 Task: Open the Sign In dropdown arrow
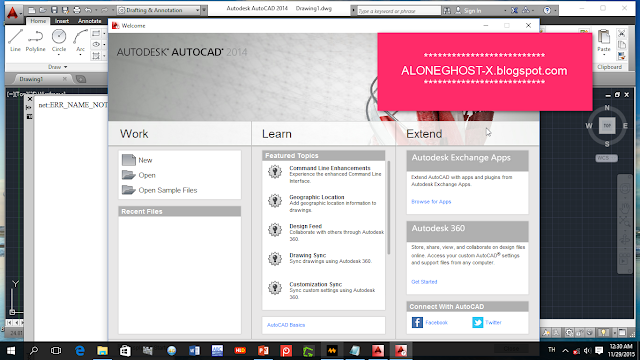[505, 11]
